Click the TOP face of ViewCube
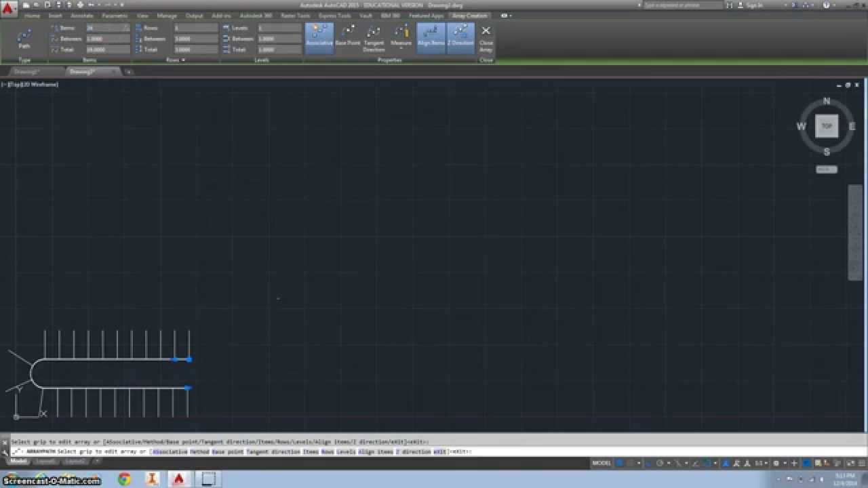Image resolution: width=868 pixels, height=488 pixels. coord(827,126)
